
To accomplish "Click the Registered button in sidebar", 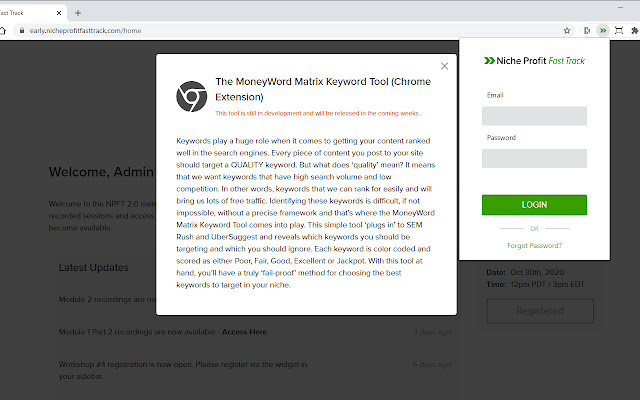I will (x=540, y=311).
